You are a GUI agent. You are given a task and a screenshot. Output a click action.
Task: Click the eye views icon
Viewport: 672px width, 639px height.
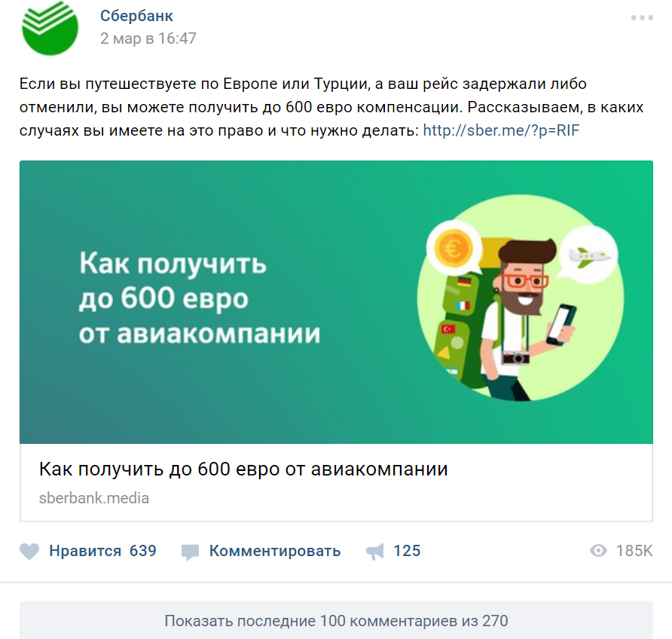(598, 551)
